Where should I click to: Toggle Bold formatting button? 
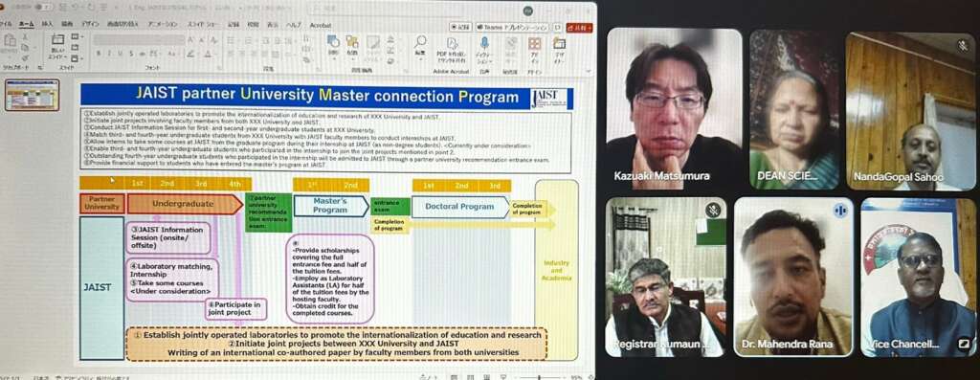click(99, 54)
